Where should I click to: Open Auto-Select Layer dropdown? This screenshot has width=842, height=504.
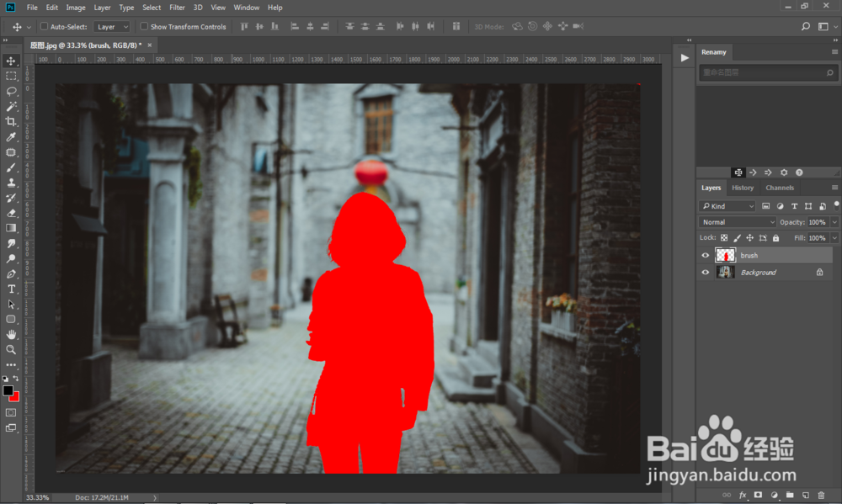point(112,27)
